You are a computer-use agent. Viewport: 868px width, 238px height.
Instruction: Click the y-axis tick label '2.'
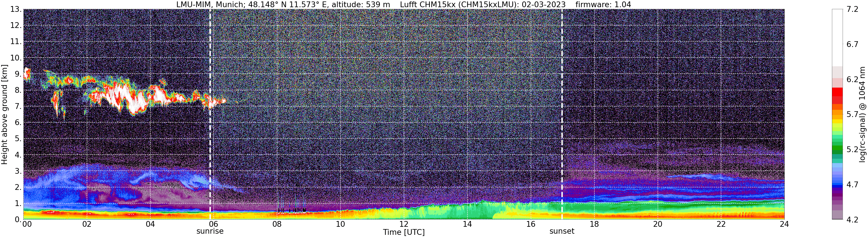click(x=18, y=187)
